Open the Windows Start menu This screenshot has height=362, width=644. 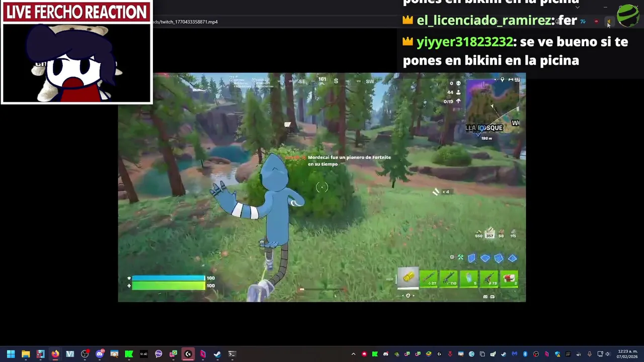11,354
